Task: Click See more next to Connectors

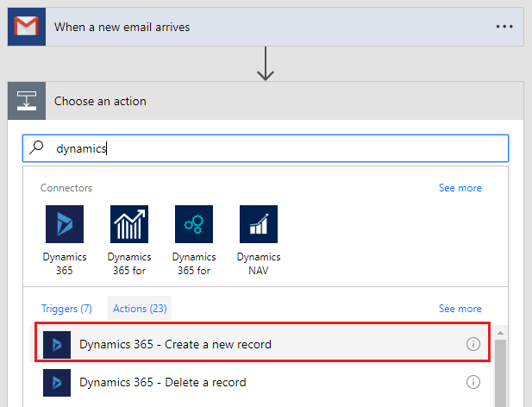Action: pyautogui.click(x=460, y=188)
